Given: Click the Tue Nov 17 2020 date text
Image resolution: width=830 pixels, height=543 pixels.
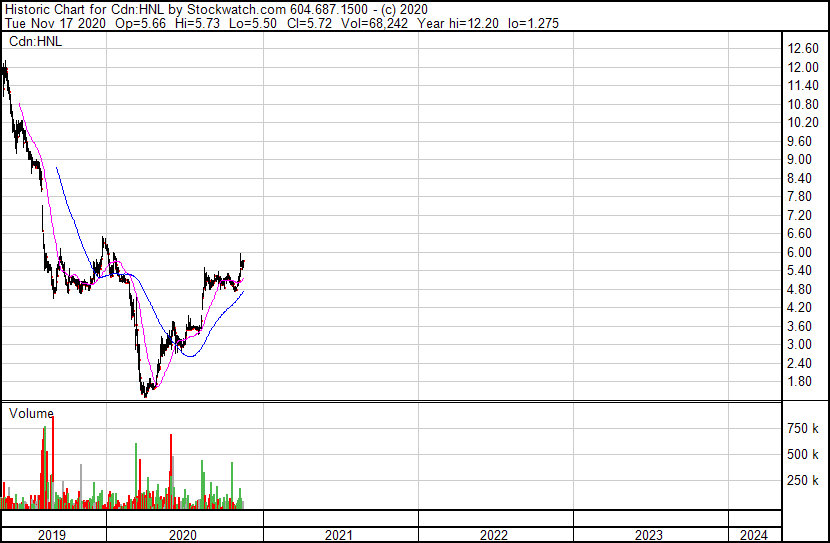Looking at the screenshot, I should click(56, 23).
